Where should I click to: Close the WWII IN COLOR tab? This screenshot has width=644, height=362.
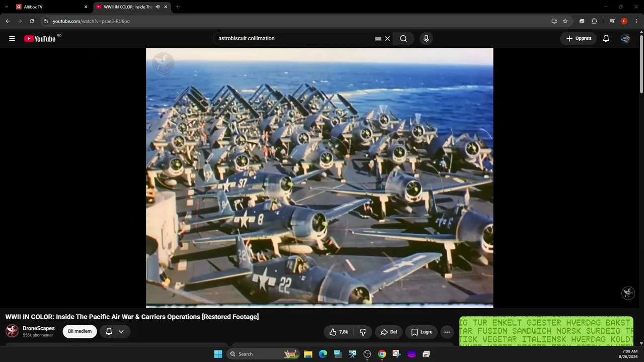tap(166, 7)
